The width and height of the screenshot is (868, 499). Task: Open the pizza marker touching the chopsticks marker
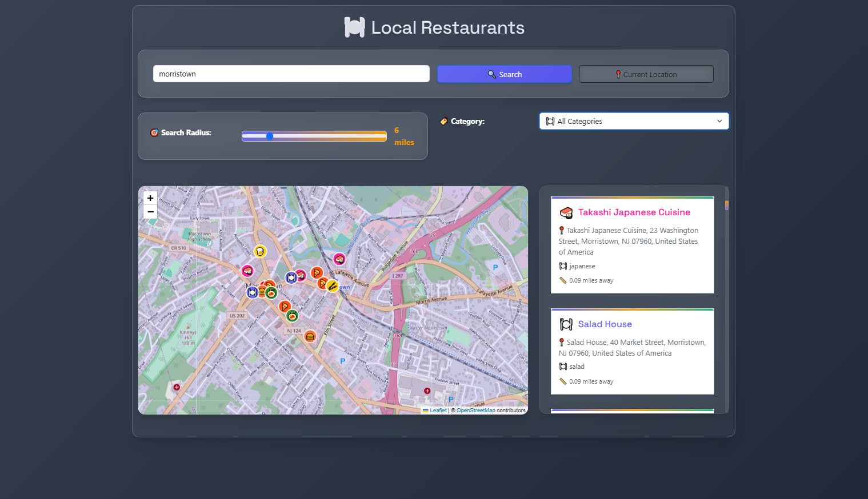click(322, 283)
